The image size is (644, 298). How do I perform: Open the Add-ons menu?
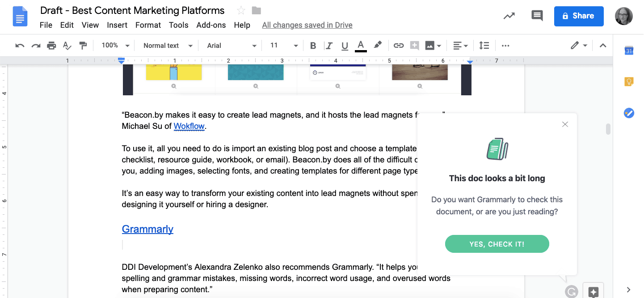click(211, 25)
